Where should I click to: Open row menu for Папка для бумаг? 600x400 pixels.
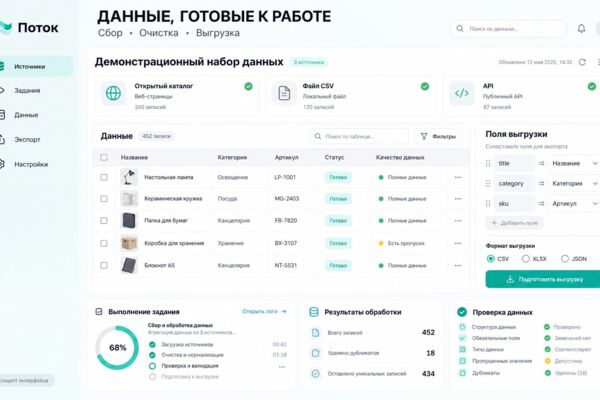tap(458, 220)
